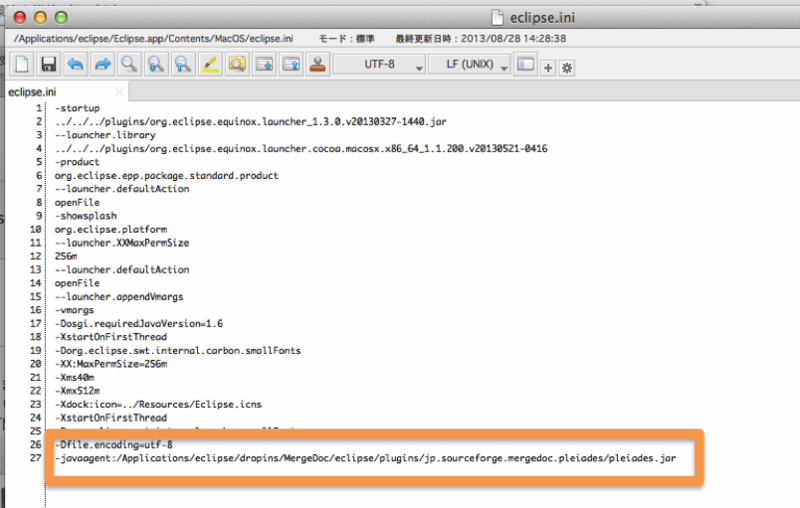Screen dimensions: 800x508
Task: Find next with the magnifier down-arrow icon
Action: tap(156, 65)
